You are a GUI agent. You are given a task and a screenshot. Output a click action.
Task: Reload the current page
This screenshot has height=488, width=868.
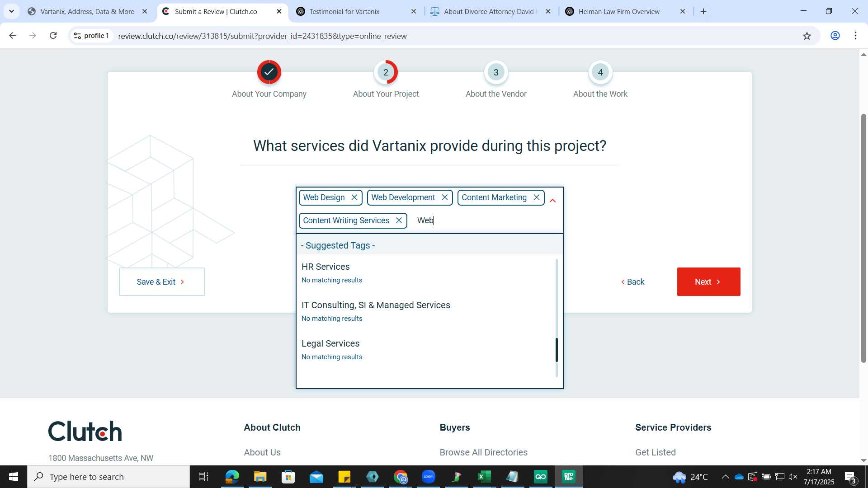click(x=53, y=36)
